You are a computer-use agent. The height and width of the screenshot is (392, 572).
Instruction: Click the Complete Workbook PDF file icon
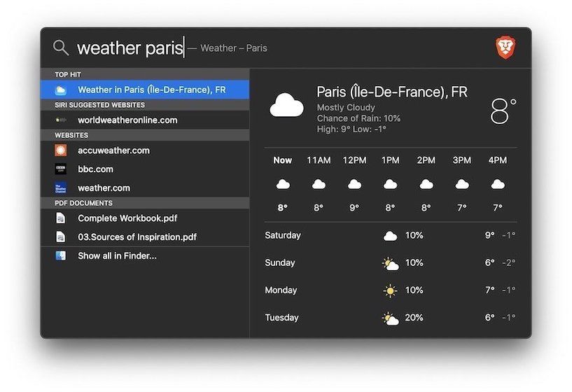tap(61, 218)
